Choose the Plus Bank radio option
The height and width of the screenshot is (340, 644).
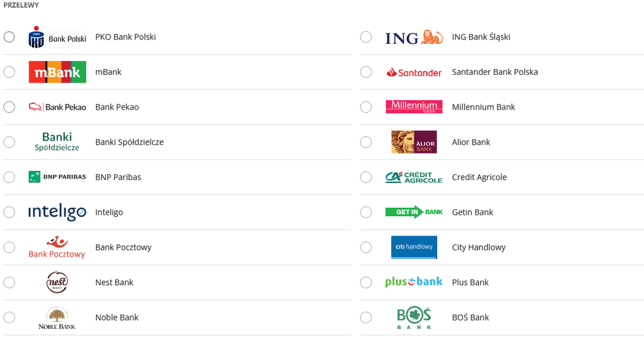click(366, 283)
